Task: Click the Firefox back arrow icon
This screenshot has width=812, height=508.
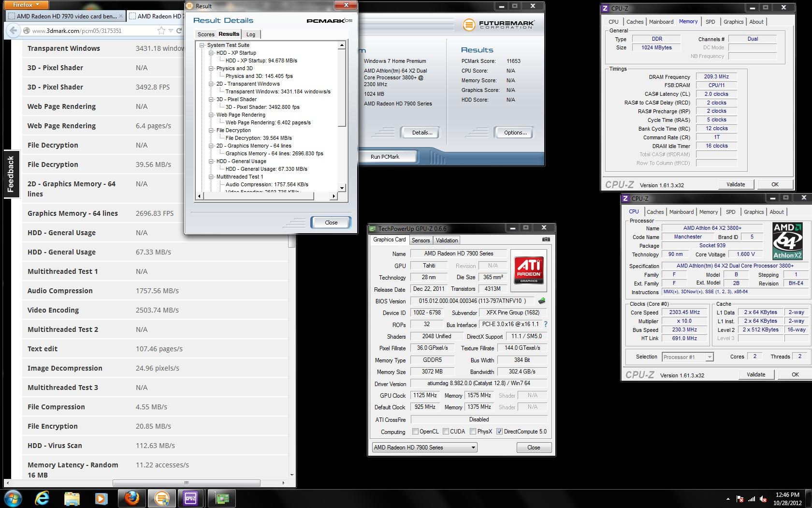Action: pyautogui.click(x=13, y=31)
